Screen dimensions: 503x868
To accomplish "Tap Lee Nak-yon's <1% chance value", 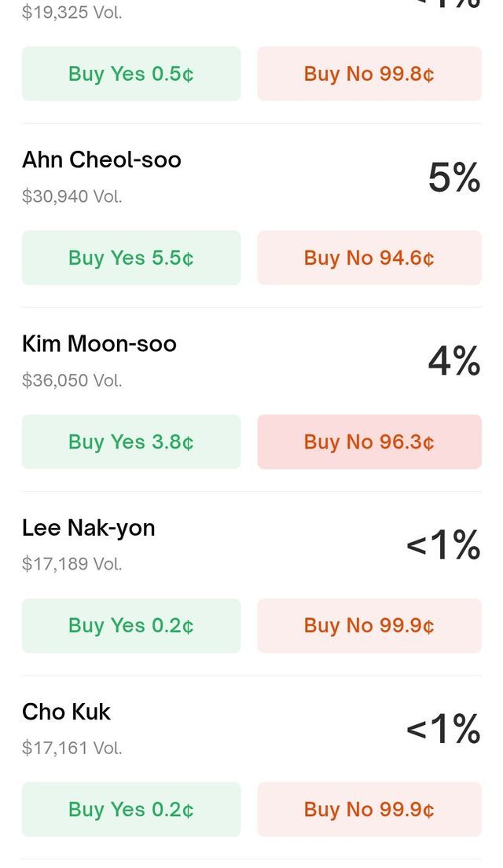I will click(x=442, y=546).
